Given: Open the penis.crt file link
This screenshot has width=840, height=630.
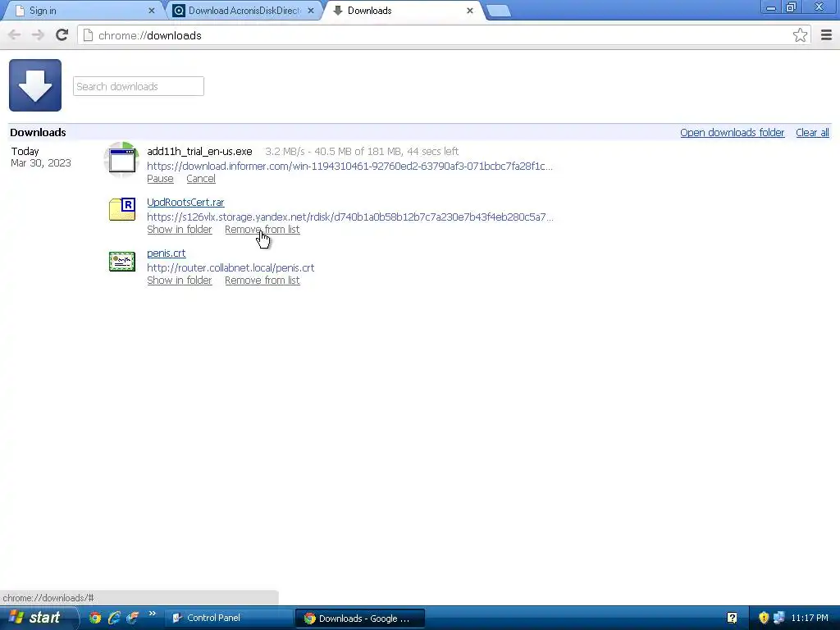Looking at the screenshot, I should coord(166,253).
